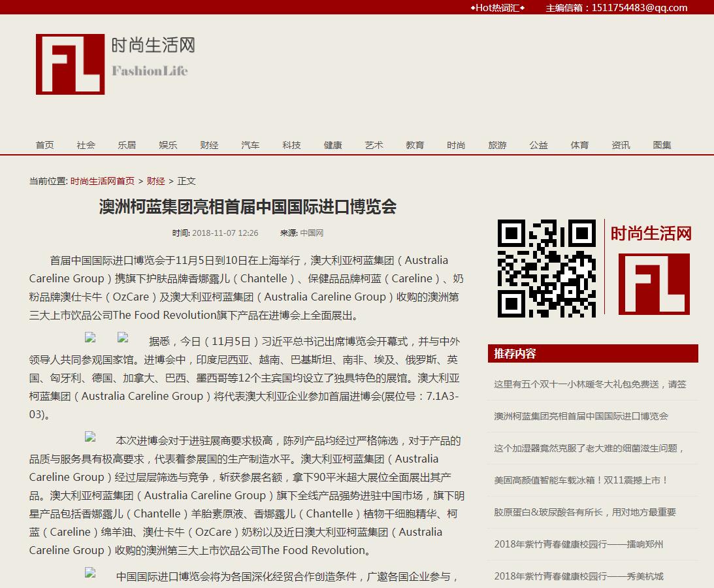
Task: Open the 财经 navigation menu item
Action: 210,145
